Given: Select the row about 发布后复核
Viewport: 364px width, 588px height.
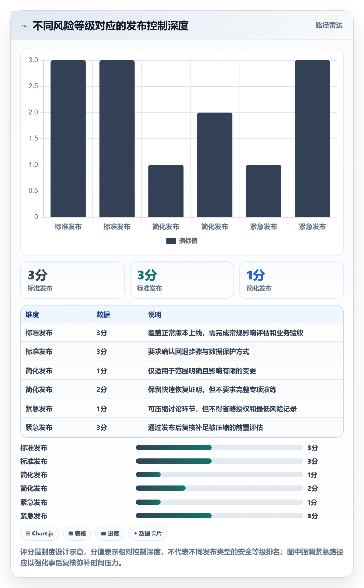Looking at the screenshot, I should tap(182, 427).
